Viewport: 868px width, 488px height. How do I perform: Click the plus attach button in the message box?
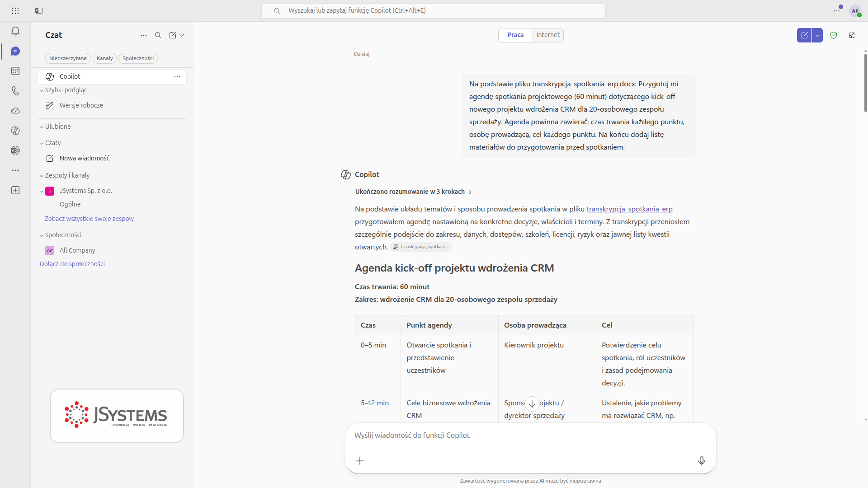click(x=360, y=461)
